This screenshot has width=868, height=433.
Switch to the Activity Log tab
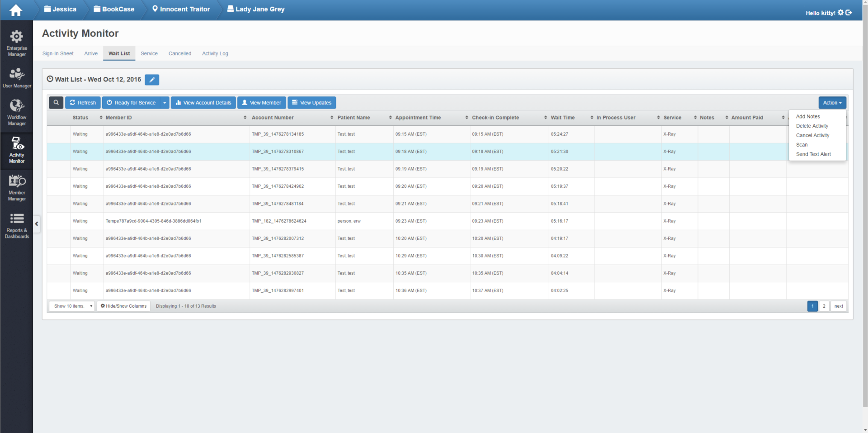[215, 53]
